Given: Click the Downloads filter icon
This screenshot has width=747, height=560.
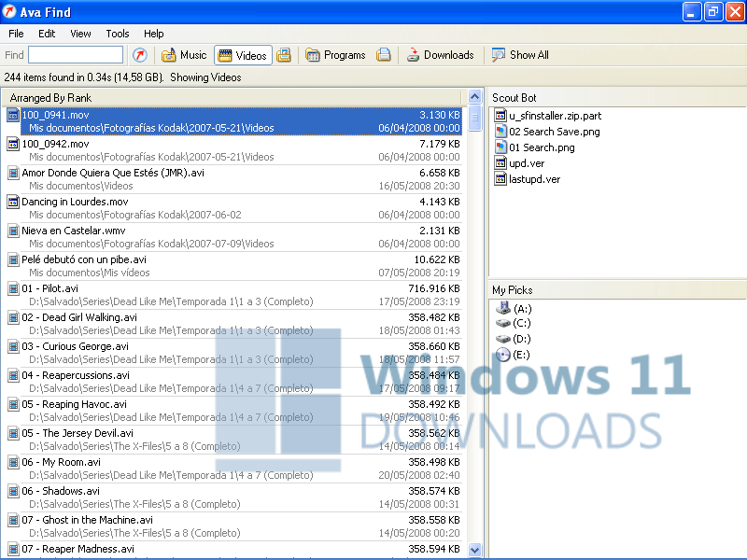Looking at the screenshot, I should 413,55.
